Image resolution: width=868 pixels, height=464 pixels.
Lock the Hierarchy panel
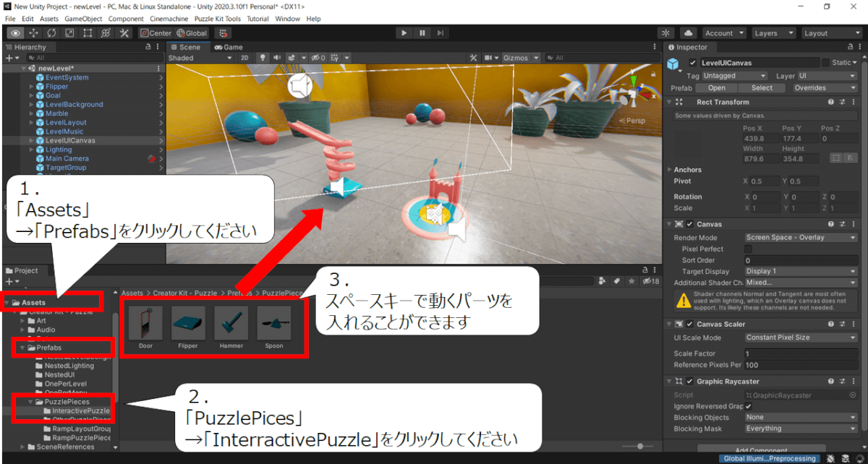point(148,47)
